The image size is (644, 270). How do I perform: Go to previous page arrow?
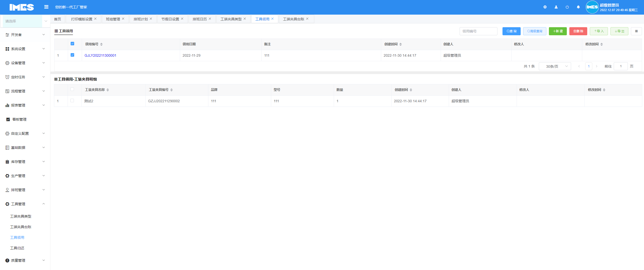579,66
